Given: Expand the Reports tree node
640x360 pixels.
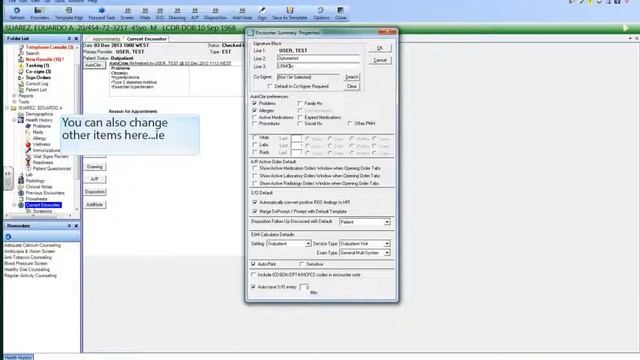Looking at the screenshot, I should [14, 96].
